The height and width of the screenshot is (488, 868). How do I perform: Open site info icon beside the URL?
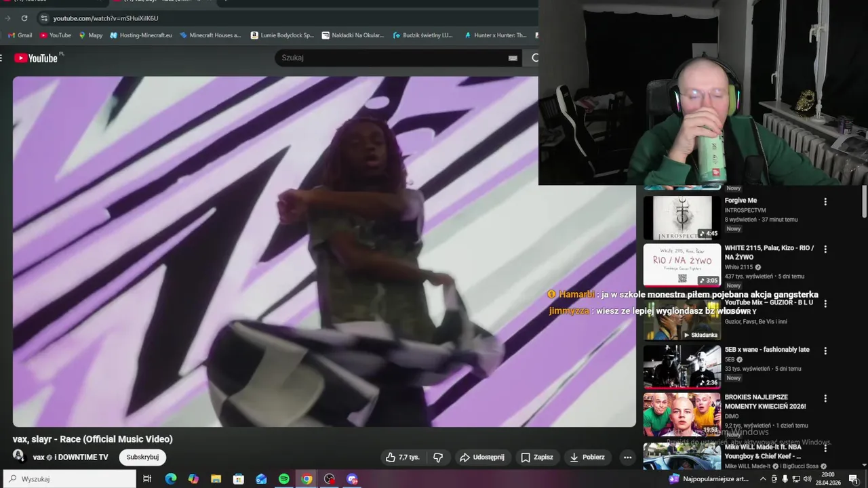coord(44,18)
